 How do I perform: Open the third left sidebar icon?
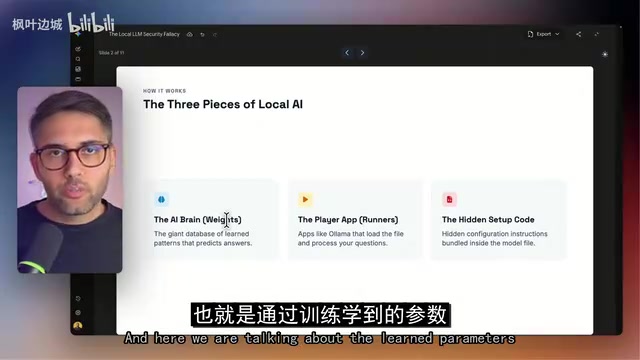[78, 69]
